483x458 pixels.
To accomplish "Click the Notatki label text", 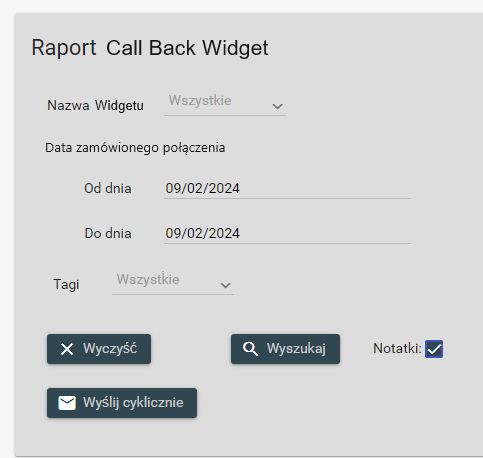I will 397,349.
